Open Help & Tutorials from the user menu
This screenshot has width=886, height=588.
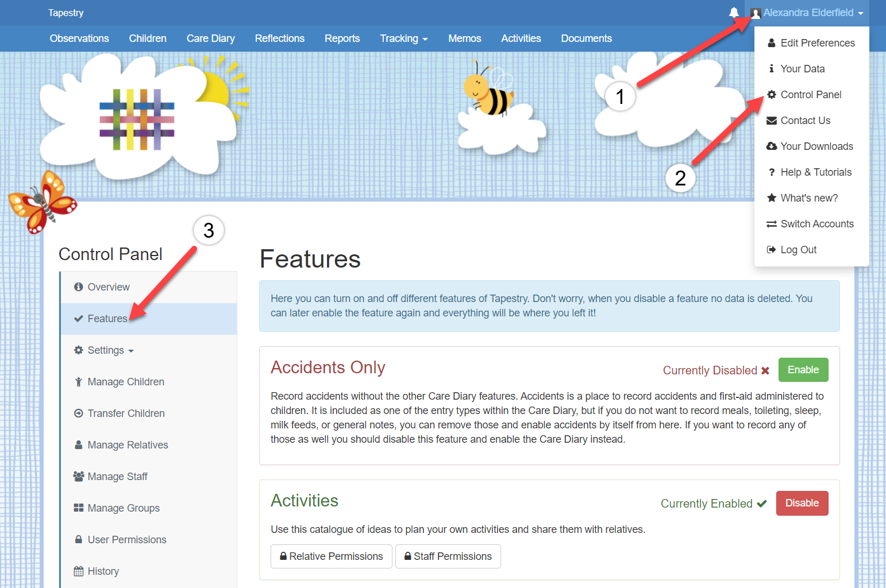tap(811, 172)
